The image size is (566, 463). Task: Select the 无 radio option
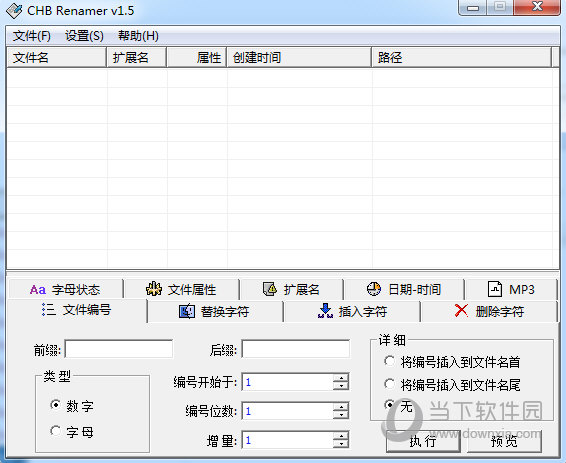389,405
